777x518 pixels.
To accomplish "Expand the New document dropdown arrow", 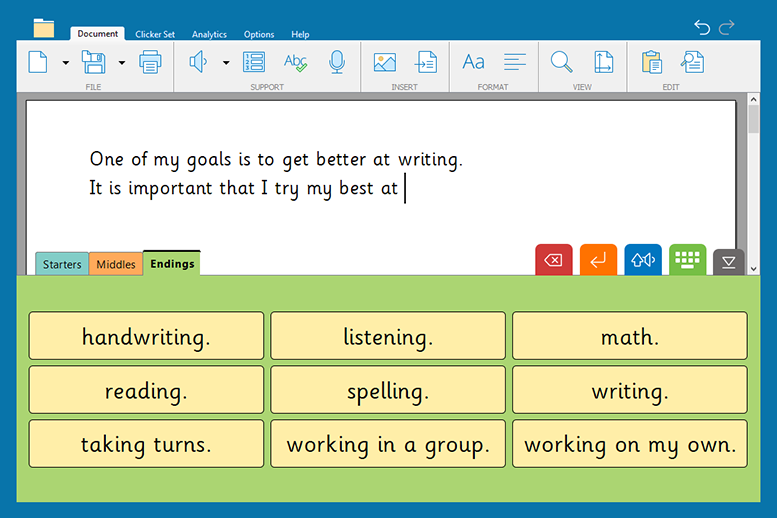I will 66,63.
